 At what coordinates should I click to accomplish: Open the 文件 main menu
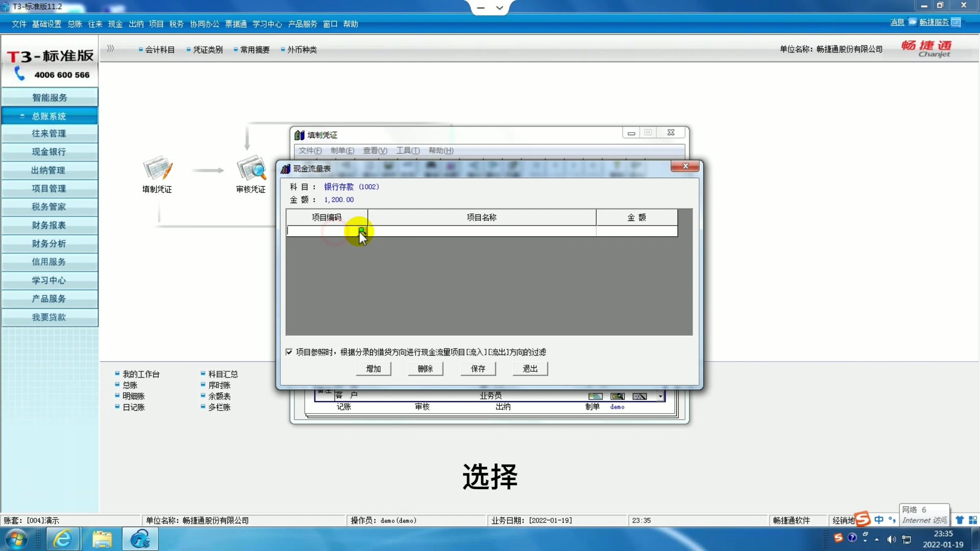[x=19, y=24]
